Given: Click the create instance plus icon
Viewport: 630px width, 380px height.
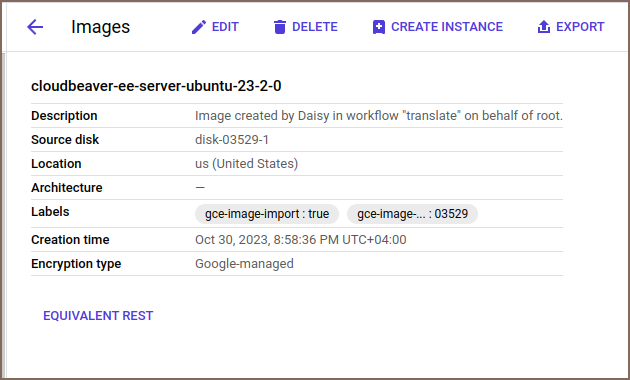Looking at the screenshot, I should (x=378, y=27).
